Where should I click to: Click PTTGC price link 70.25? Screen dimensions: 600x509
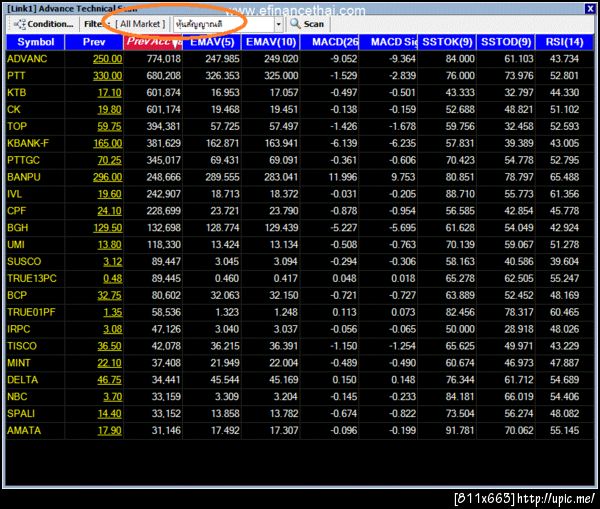109,160
